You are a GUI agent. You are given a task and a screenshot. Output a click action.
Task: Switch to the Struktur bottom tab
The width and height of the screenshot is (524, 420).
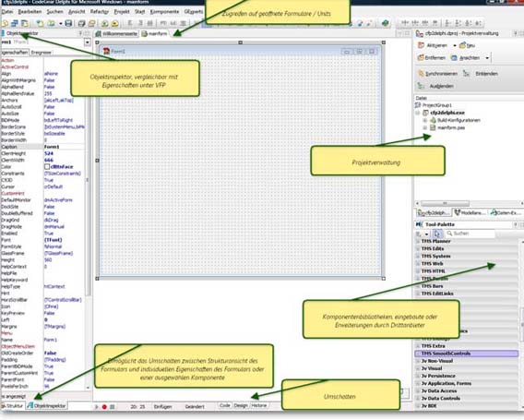tap(13, 405)
